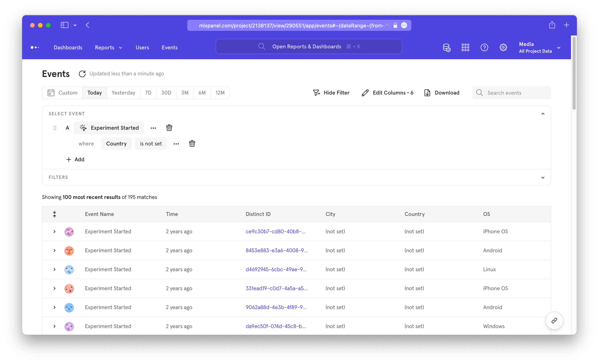The image size is (599, 364).
Task: Click the Download button
Action: 442,93
